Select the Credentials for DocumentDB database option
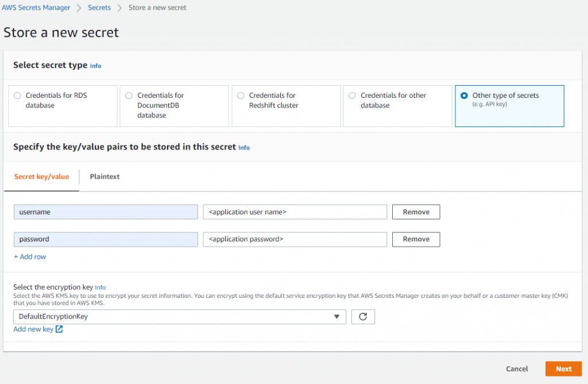This screenshot has height=384, width=588. [129, 95]
